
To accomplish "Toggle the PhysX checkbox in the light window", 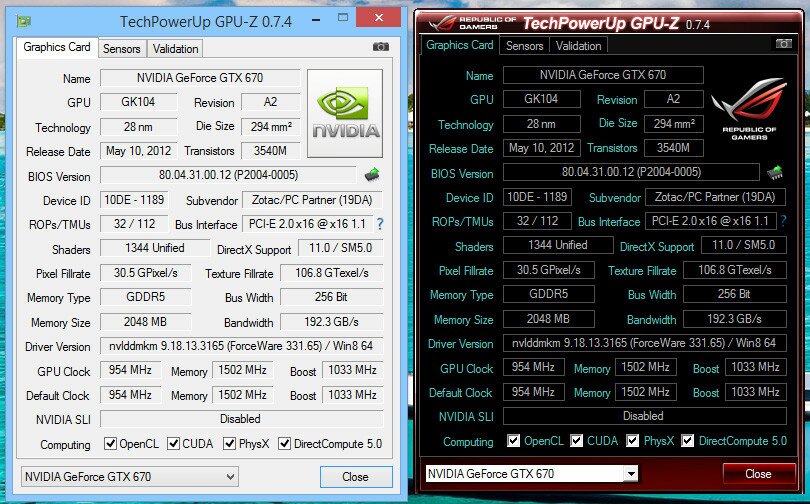I will (230, 444).
